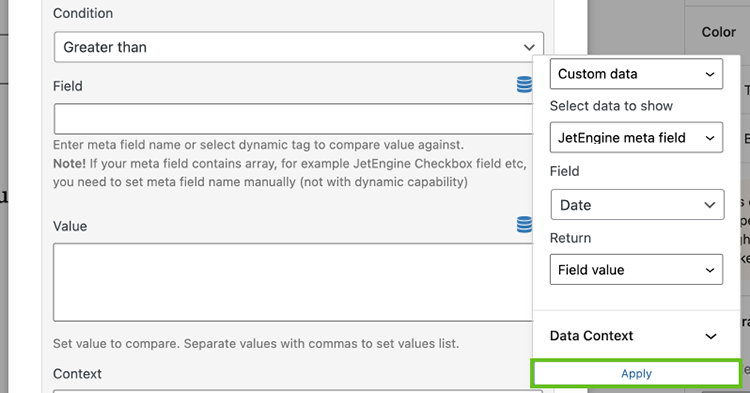Open the Condition dropdown showing Greater than
750x393 pixels.
click(298, 47)
